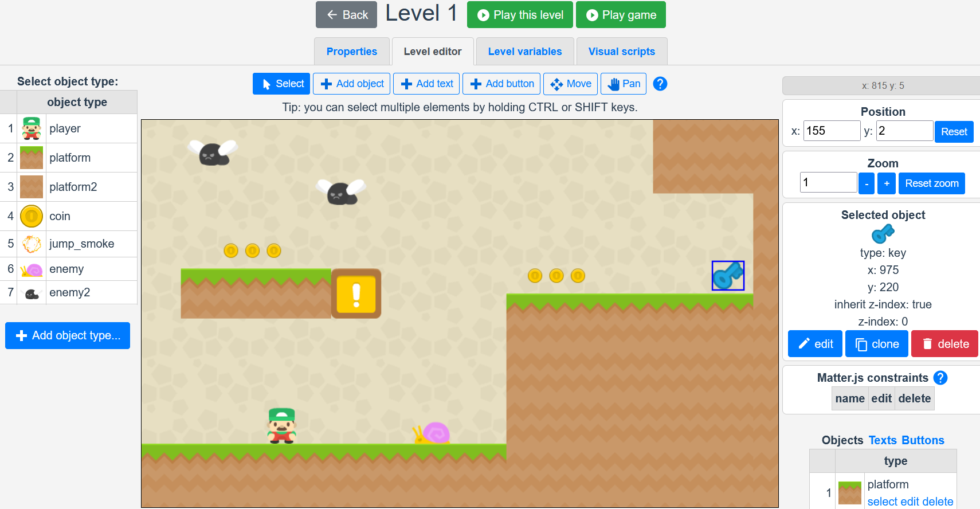
Task: Click the yellow exclamation block in level
Action: [356, 293]
